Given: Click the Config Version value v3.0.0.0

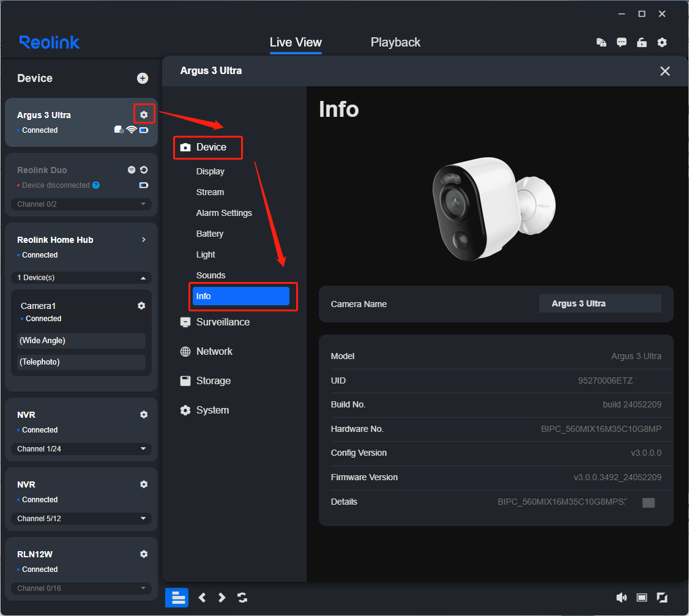Looking at the screenshot, I should pyautogui.click(x=646, y=453).
